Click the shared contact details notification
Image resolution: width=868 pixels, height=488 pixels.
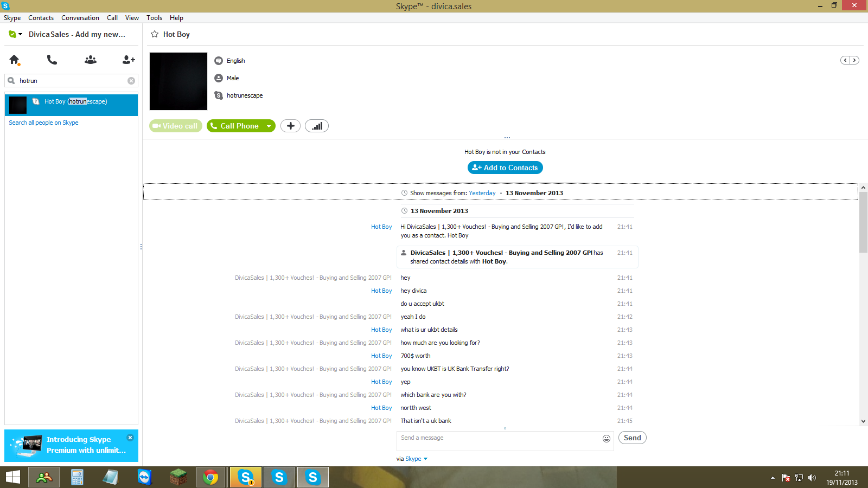(518, 257)
